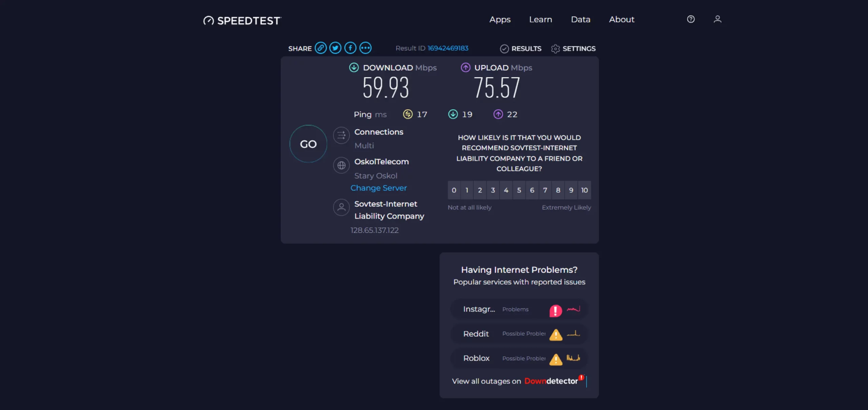Select rating 10 Extremely Likely
This screenshot has height=410, width=868.
pyautogui.click(x=585, y=190)
